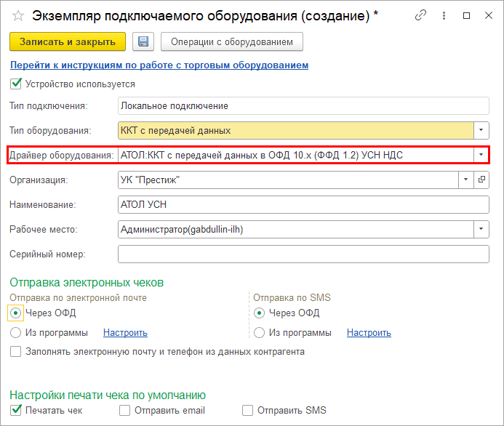Click 'Операции с оборудованием' button
The image size is (504, 426).
[x=231, y=42]
